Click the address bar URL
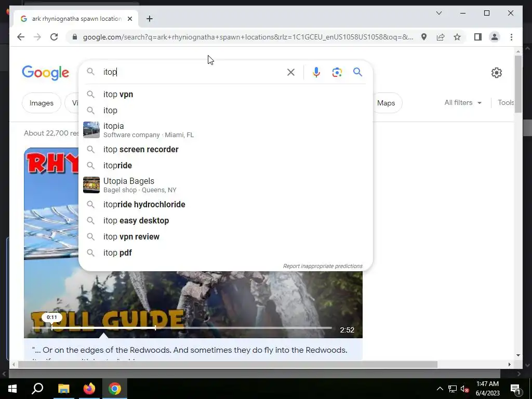Screen dimensions: 532x399 click(248, 37)
